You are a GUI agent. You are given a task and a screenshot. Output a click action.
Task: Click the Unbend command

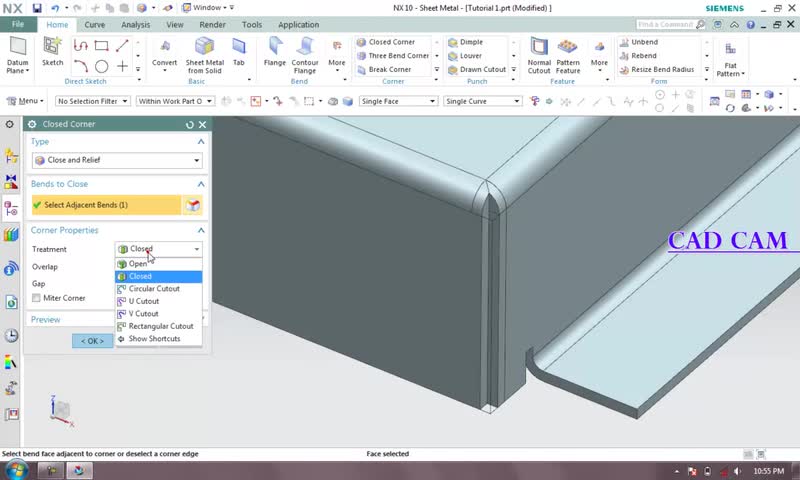coord(639,42)
